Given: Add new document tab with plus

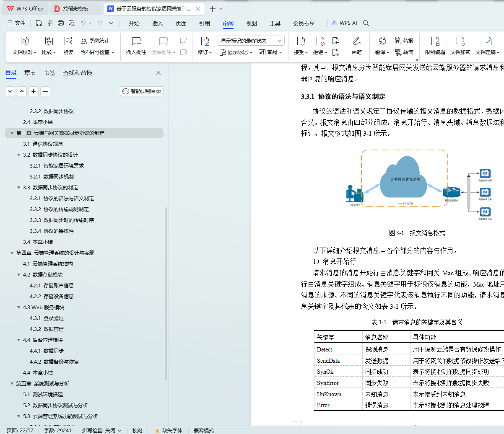Looking at the screenshot, I should click(x=213, y=9).
